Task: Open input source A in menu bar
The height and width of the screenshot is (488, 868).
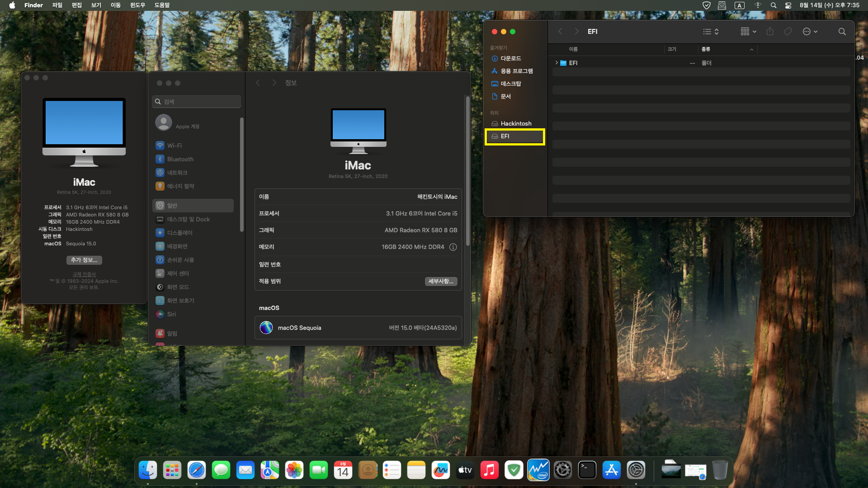Action: click(x=740, y=5)
